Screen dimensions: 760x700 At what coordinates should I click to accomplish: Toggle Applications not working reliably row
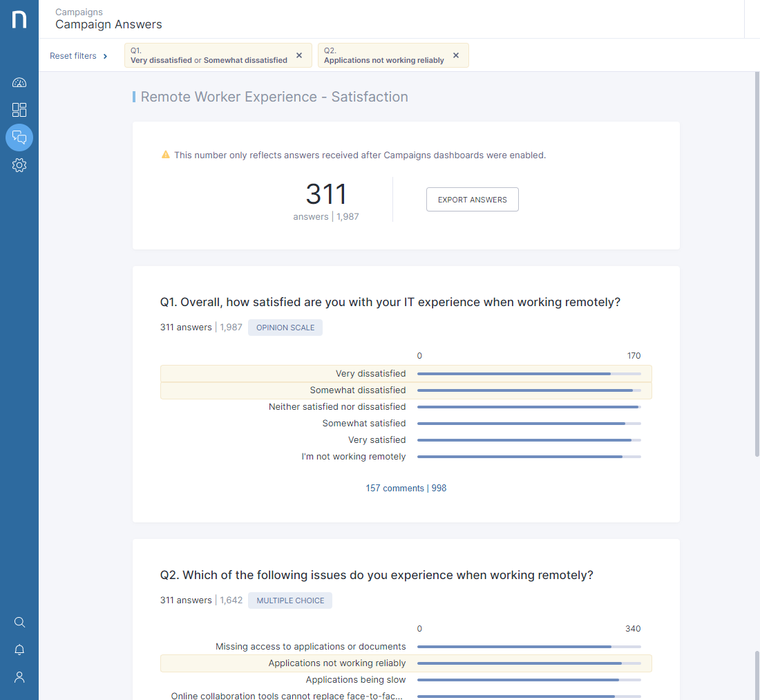(406, 663)
